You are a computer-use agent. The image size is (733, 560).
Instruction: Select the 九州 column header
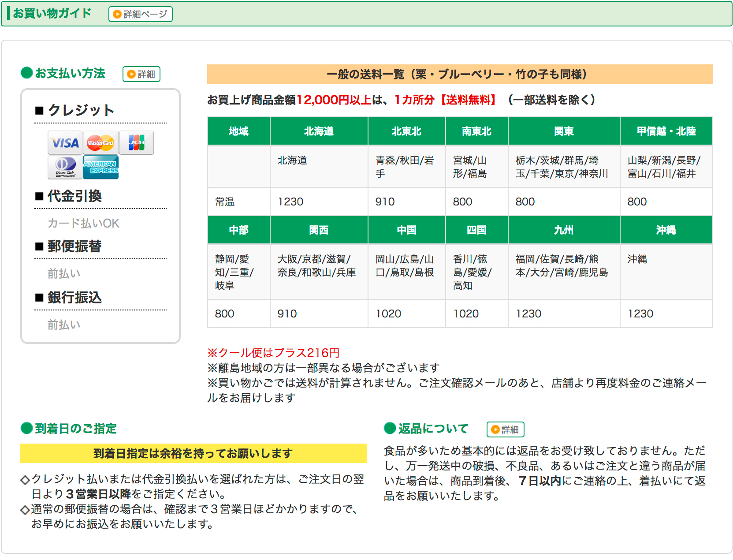[x=564, y=230]
